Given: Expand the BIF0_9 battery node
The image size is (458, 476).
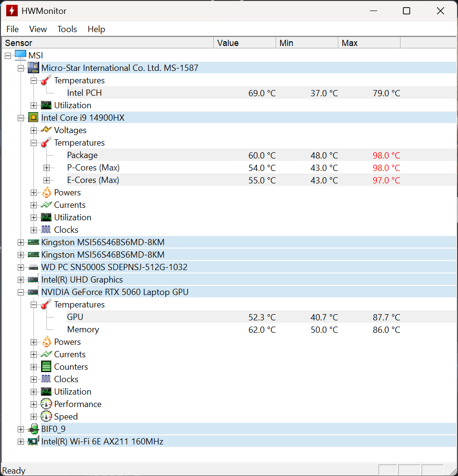Looking at the screenshot, I should [21, 429].
